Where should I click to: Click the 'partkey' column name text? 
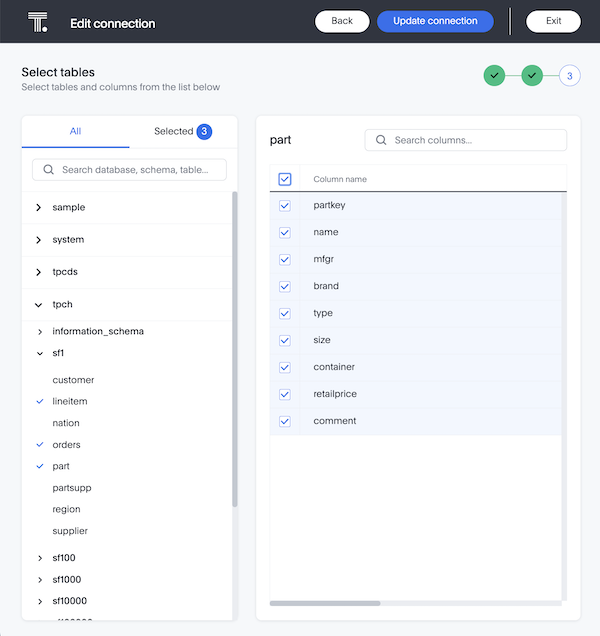[329, 205]
